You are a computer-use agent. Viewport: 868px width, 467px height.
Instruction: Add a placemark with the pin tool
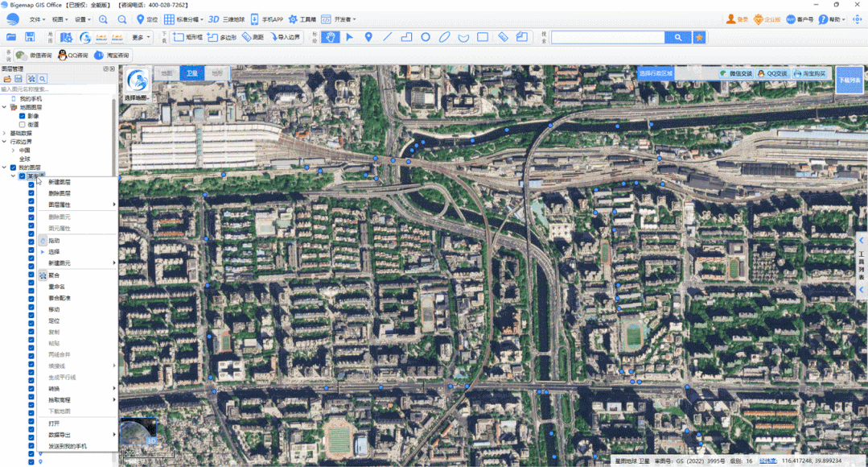tap(368, 37)
